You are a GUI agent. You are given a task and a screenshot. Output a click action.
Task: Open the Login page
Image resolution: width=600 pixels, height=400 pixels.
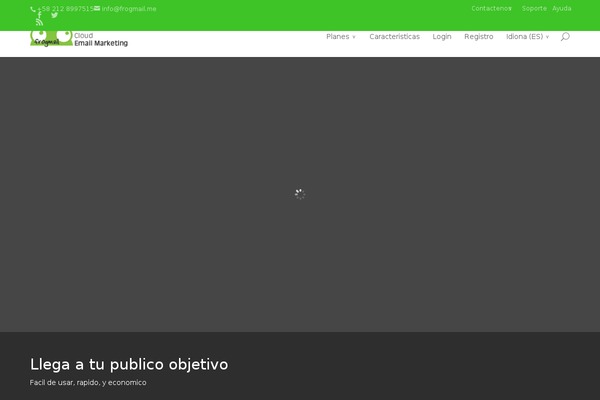[442, 37]
